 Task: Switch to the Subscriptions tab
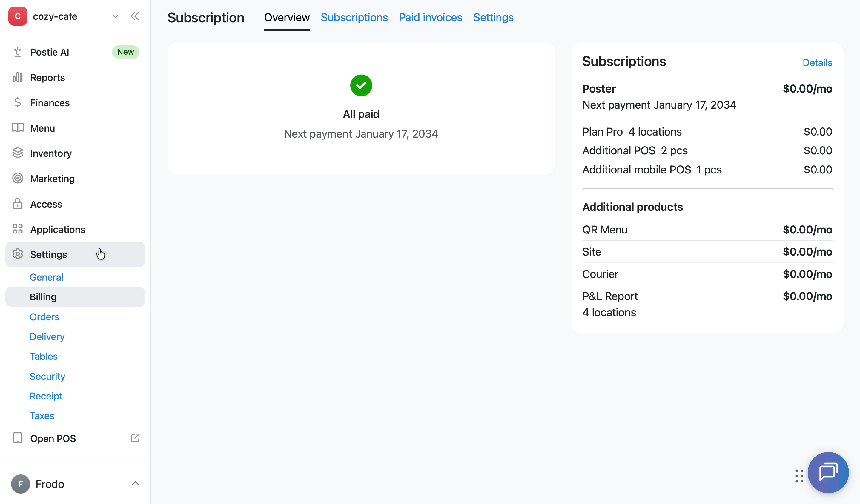pos(354,17)
